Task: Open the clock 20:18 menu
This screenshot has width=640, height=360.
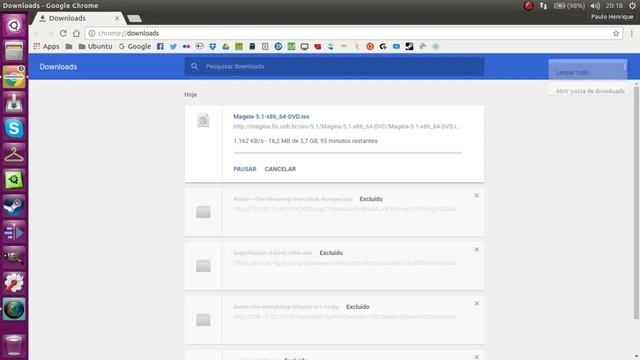Action: coord(614,6)
